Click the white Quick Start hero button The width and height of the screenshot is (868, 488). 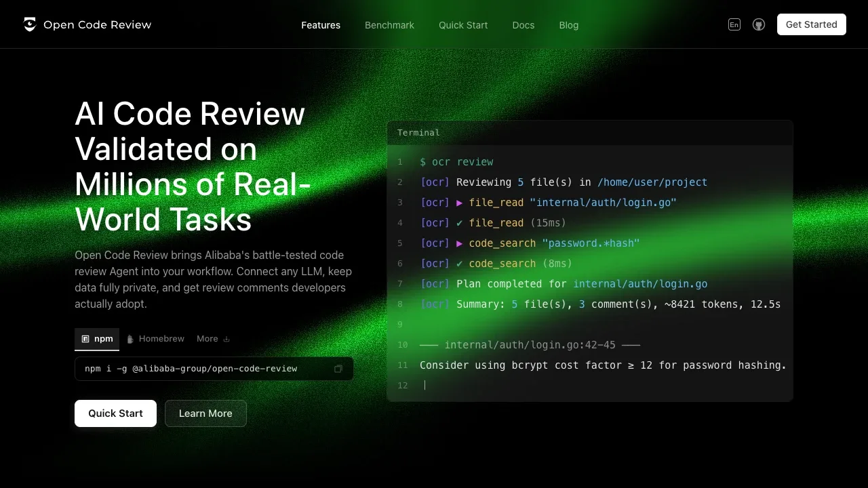pos(115,413)
